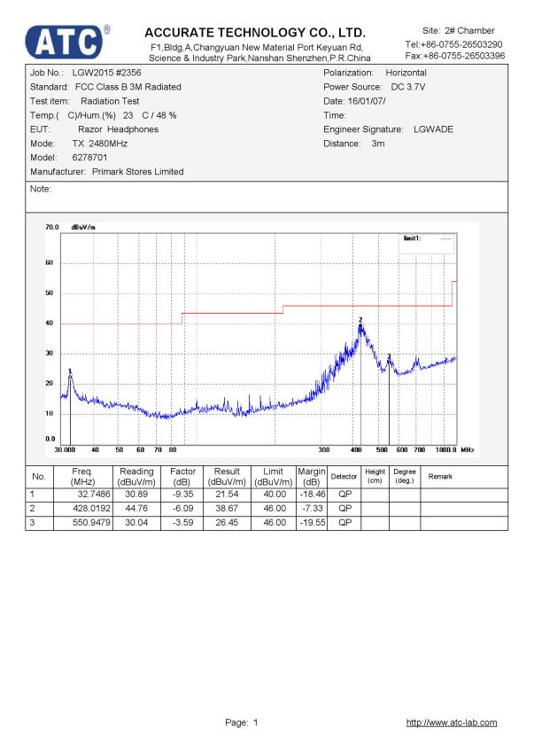The height and width of the screenshot is (756, 534).
Task: Click the "Factor (dB)" column header
Action: (x=182, y=477)
